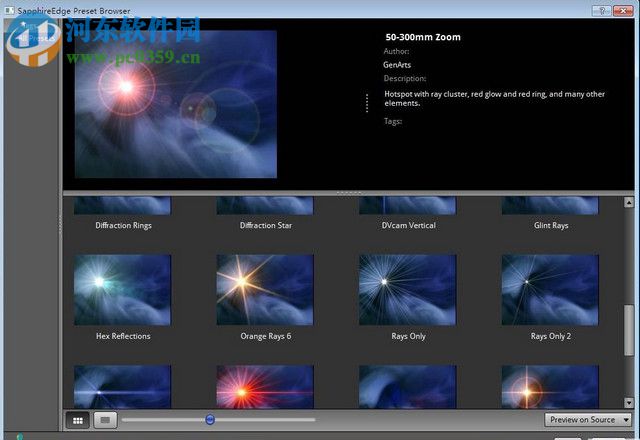Select the orange ringed glow thumbnail in last row
This screenshot has width=640, height=440.
pyautogui.click(x=550, y=387)
